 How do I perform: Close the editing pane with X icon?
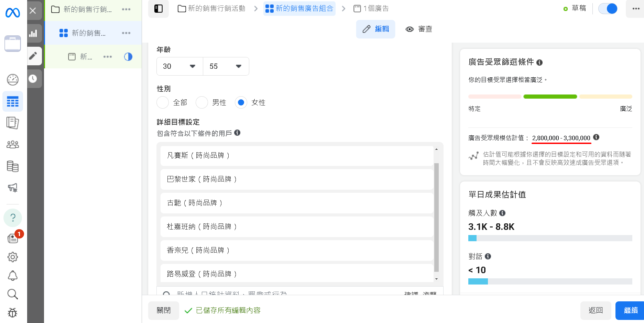click(x=33, y=11)
